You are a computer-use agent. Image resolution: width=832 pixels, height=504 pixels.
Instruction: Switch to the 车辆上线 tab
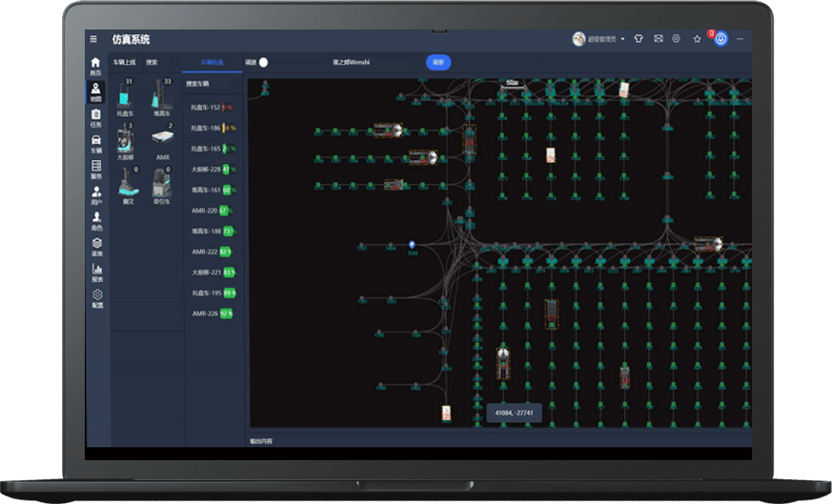click(x=124, y=62)
